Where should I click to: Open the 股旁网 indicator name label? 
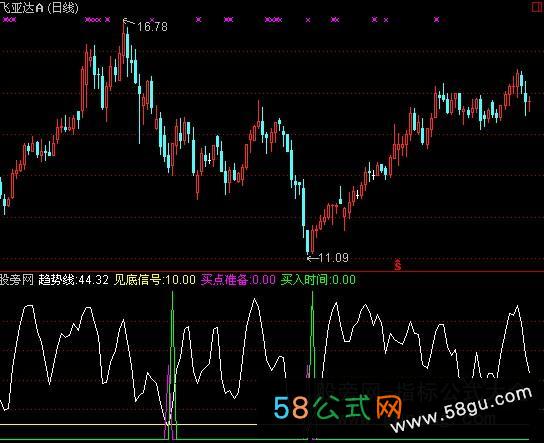pos(17,280)
